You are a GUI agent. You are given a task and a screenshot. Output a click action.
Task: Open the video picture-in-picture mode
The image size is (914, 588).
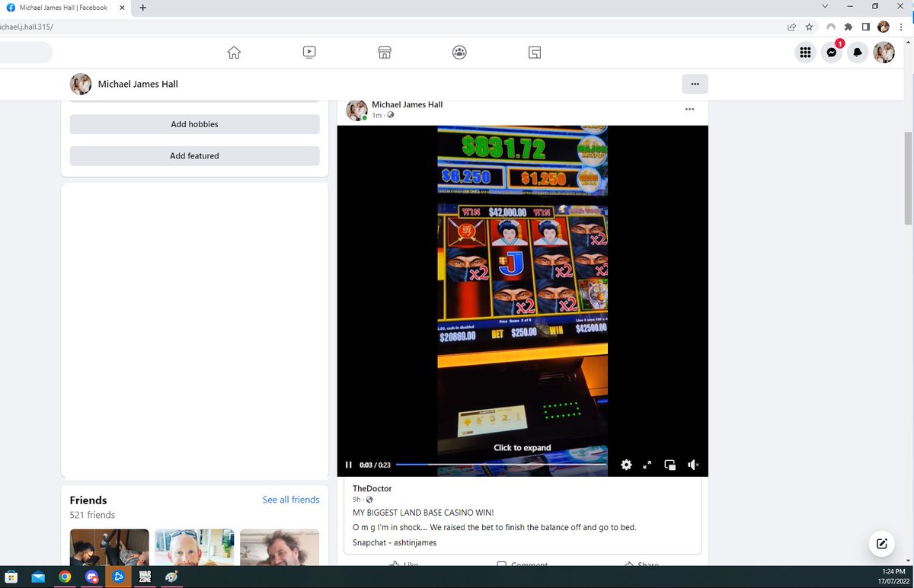670,465
